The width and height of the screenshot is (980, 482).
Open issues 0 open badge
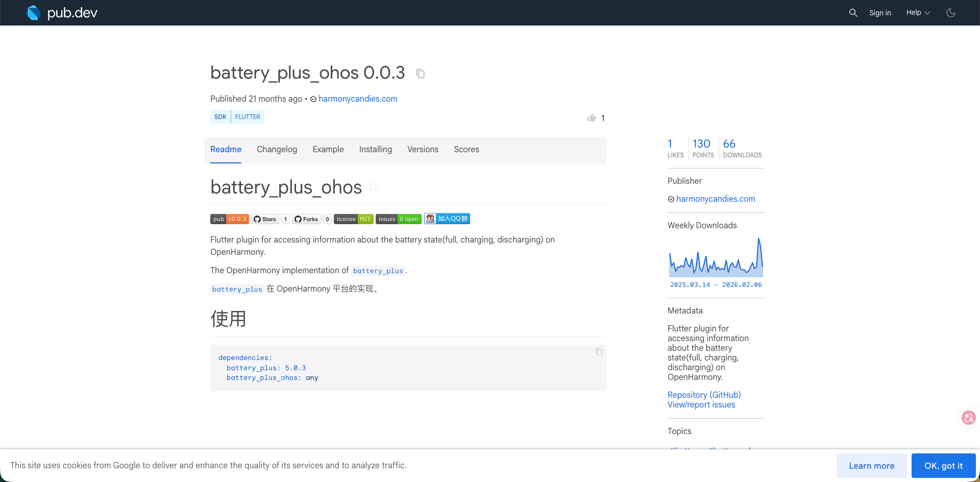click(399, 219)
